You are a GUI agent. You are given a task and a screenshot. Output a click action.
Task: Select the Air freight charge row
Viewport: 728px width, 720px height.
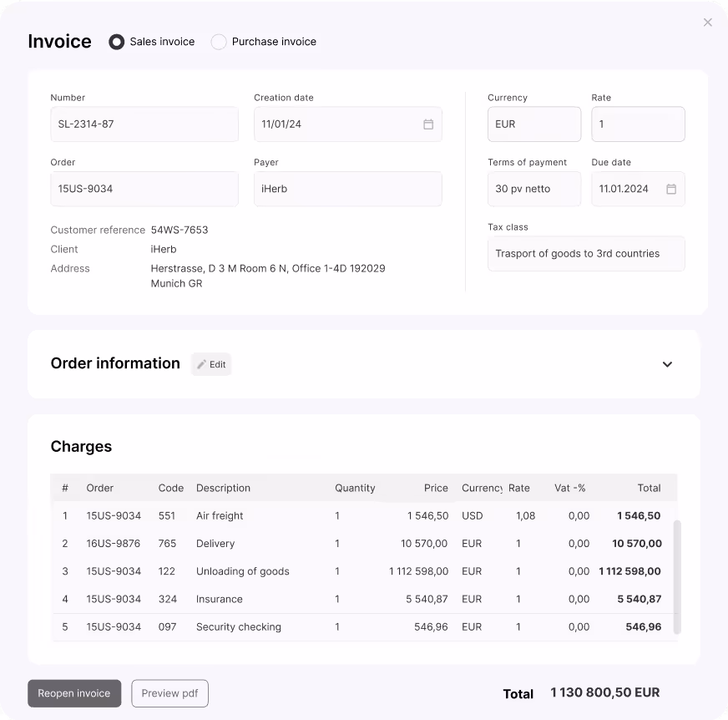(x=359, y=515)
